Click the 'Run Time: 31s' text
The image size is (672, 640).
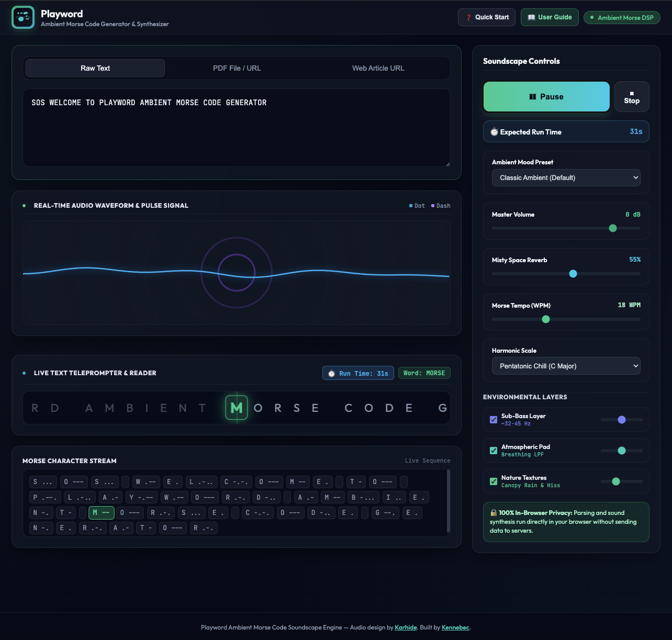pyautogui.click(x=364, y=374)
